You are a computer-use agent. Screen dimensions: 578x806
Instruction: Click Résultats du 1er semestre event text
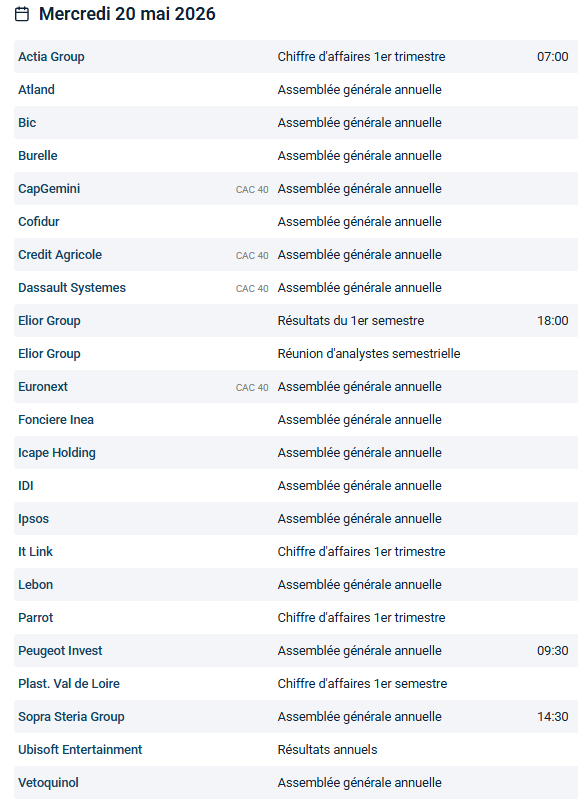[x=351, y=321]
